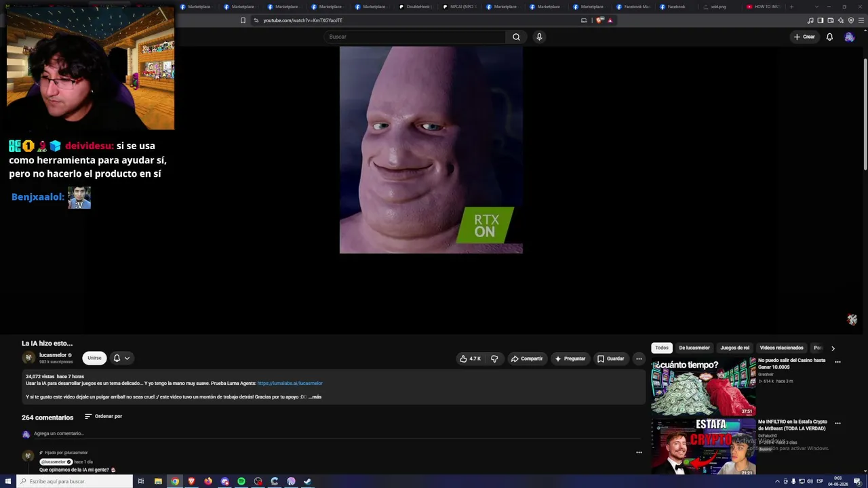The image size is (868, 488).
Task: Open the Estafa Crypto MrBeast video thumbnail
Action: coord(704,447)
